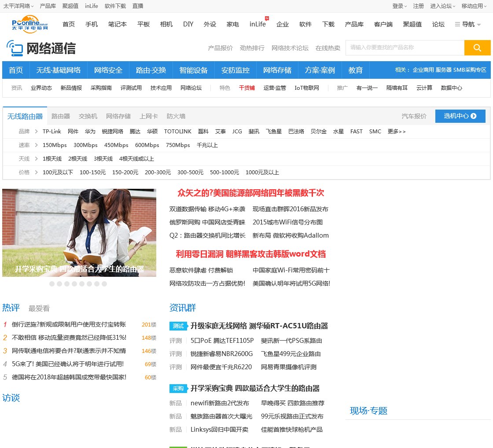
Task: Open inLife in main site menu
Action: click(258, 24)
